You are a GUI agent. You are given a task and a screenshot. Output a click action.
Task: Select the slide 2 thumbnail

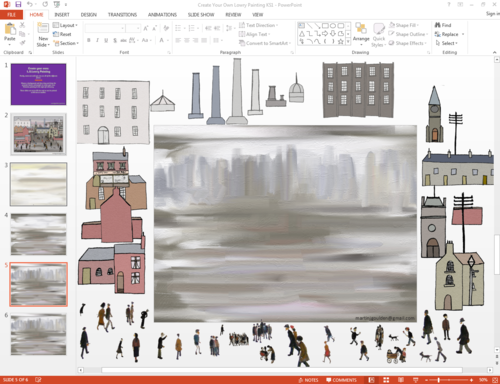tap(38, 134)
